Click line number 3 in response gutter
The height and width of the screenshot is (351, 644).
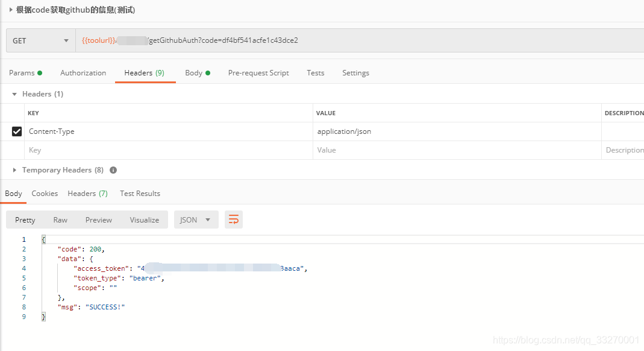24,259
